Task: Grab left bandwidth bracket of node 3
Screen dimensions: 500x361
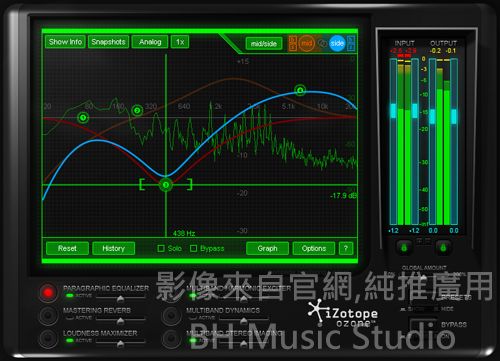Action: coord(142,184)
